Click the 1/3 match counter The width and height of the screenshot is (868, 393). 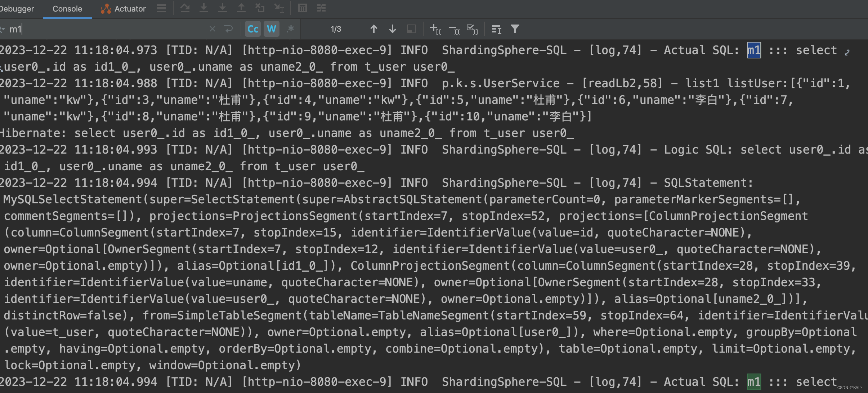336,29
